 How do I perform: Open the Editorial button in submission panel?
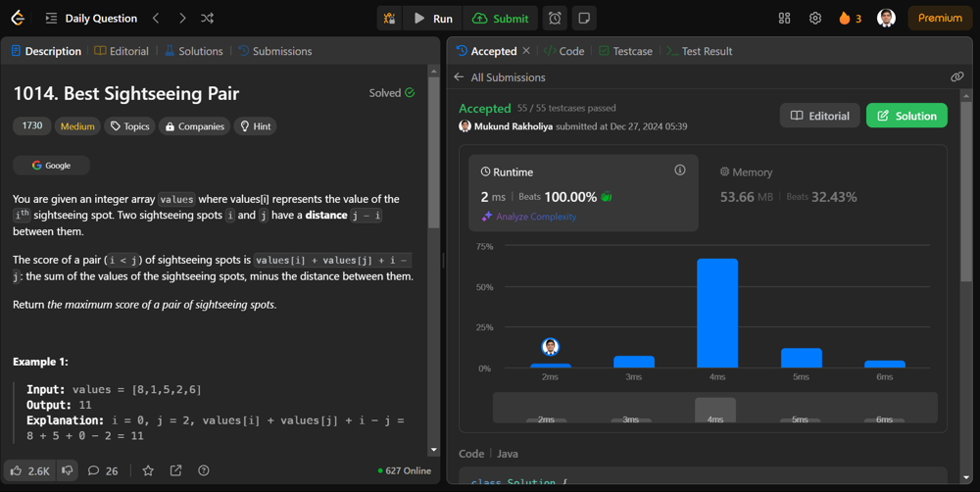[820, 116]
